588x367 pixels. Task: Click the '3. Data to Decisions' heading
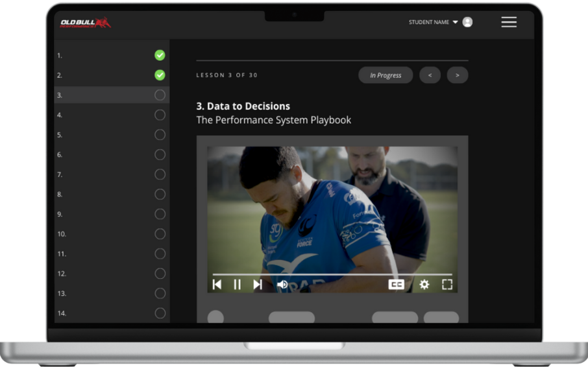pyautogui.click(x=243, y=106)
